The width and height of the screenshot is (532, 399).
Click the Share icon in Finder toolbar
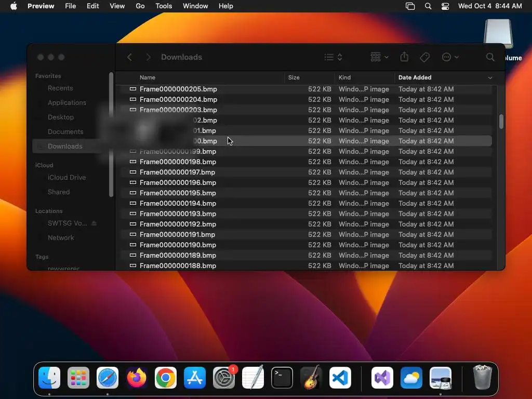click(x=404, y=57)
